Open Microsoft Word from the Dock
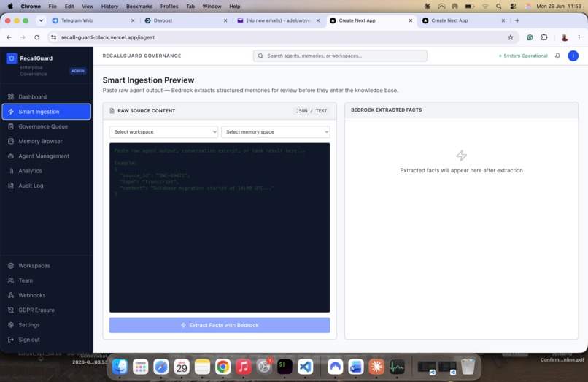 point(356,367)
